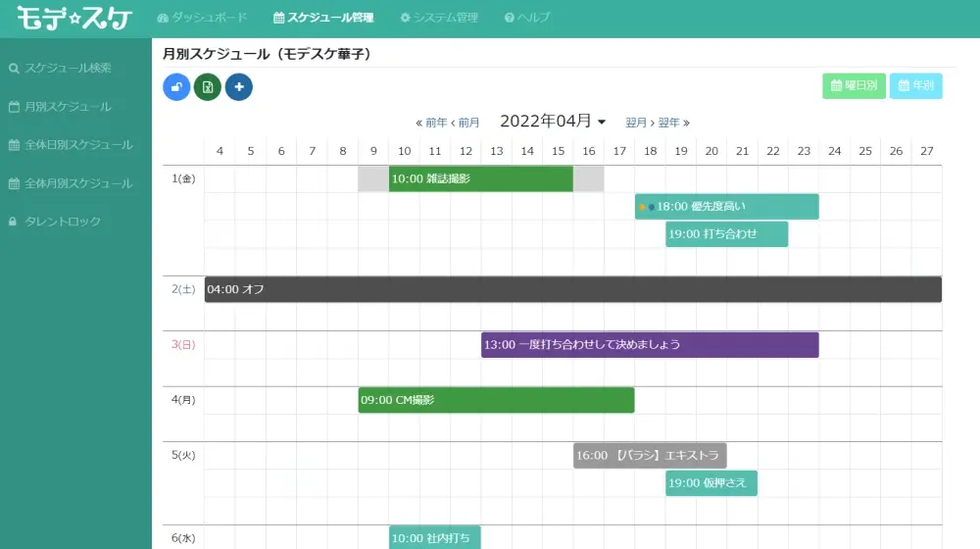Open システム管理 with the gear icon
Viewport: 980px width, 549px height.
tap(439, 18)
